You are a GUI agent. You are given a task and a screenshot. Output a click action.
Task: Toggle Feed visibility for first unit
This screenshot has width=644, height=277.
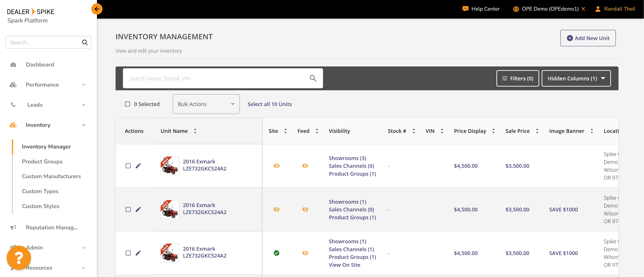click(305, 166)
